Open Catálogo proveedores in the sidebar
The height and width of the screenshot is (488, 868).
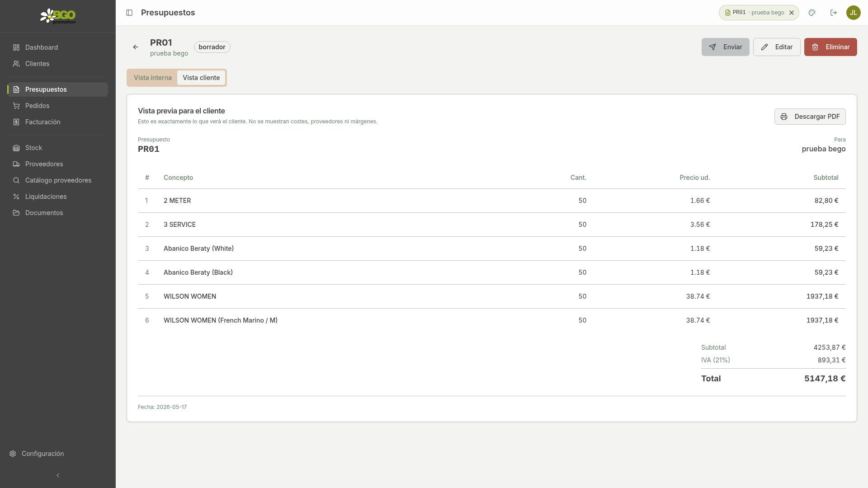pyautogui.click(x=57, y=180)
